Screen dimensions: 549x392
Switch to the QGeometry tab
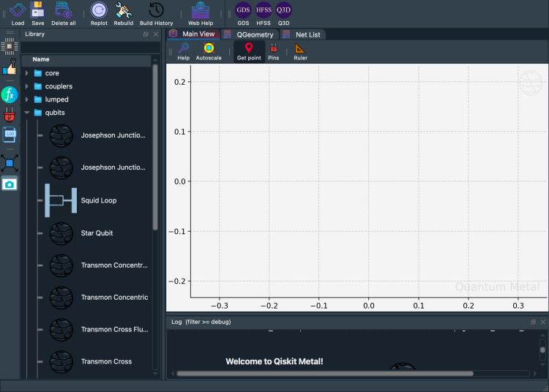click(250, 34)
